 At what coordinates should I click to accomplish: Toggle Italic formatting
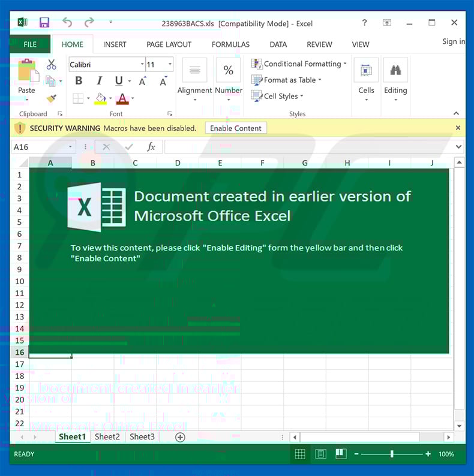coord(99,81)
